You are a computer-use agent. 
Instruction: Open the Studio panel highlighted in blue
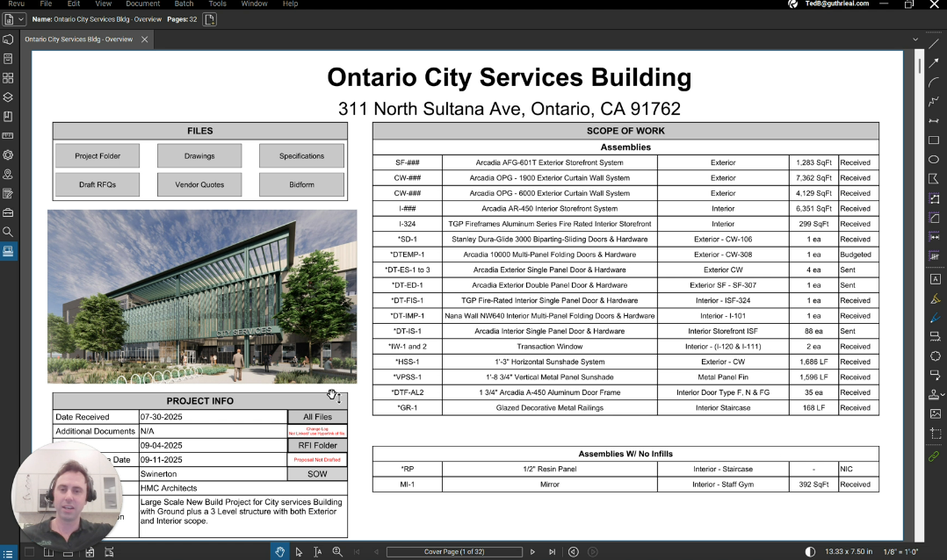coord(9,251)
